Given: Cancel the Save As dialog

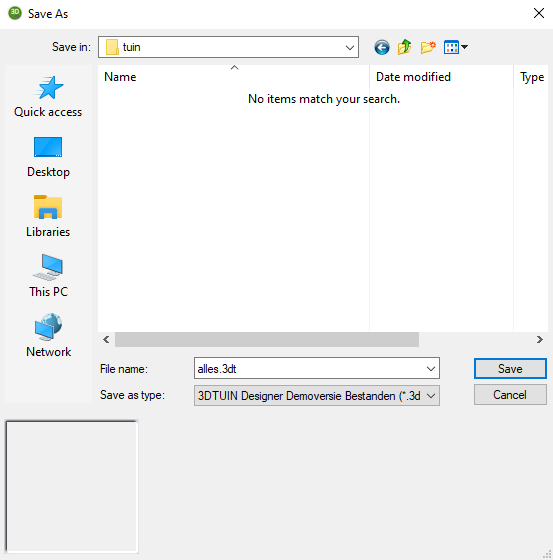Looking at the screenshot, I should [x=510, y=395].
